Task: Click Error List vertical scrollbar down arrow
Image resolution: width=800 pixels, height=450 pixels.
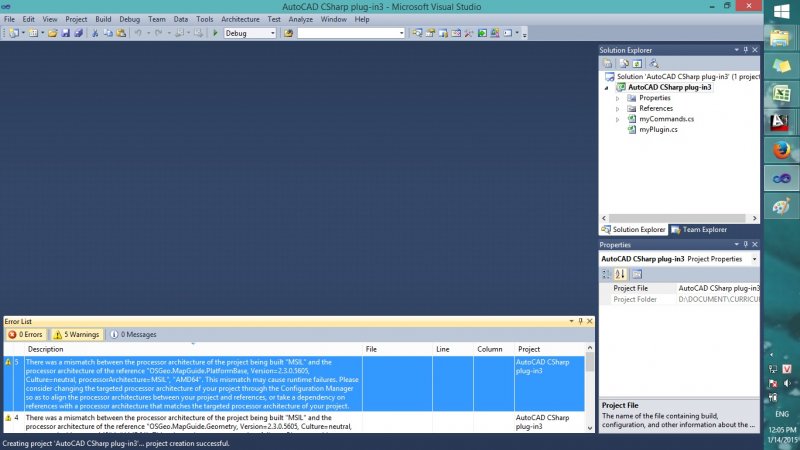Action: click(x=590, y=428)
